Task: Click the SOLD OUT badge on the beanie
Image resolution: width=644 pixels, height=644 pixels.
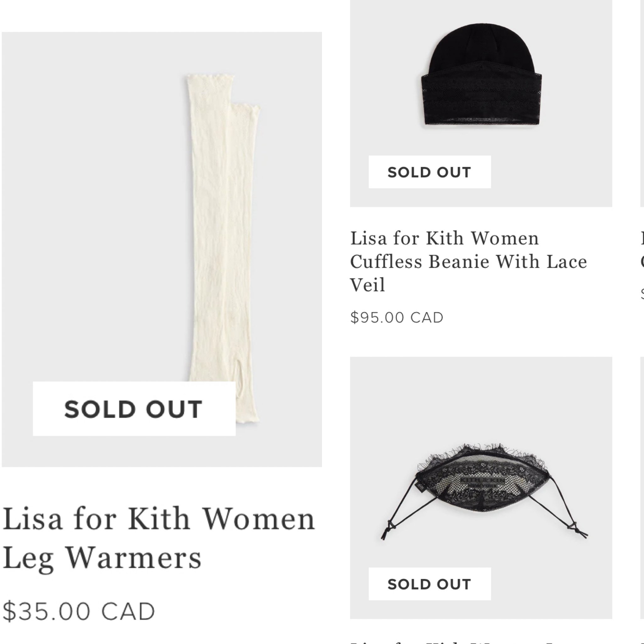Action: coord(429,172)
